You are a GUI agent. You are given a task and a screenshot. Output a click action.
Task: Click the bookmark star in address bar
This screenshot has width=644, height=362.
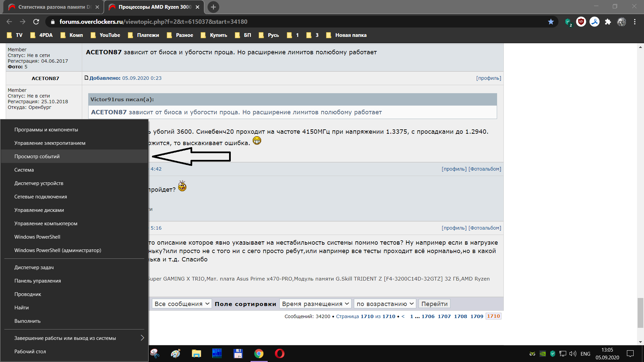551,22
